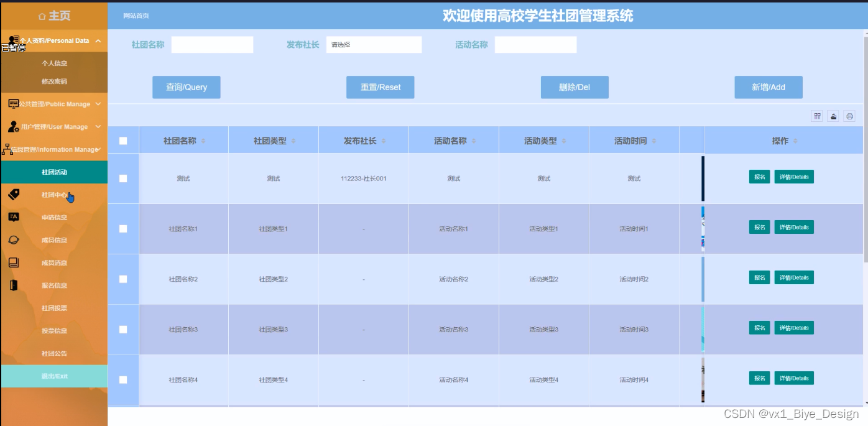This screenshot has height=426, width=868.
Task: Open the 发布社长 请选择 dropdown
Action: tap(374, 45)
